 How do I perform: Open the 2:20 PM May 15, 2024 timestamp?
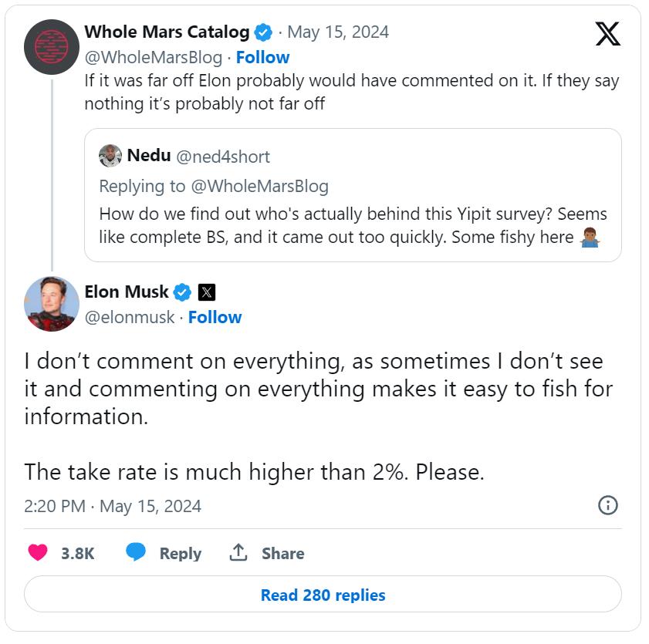tap(113, 506)
